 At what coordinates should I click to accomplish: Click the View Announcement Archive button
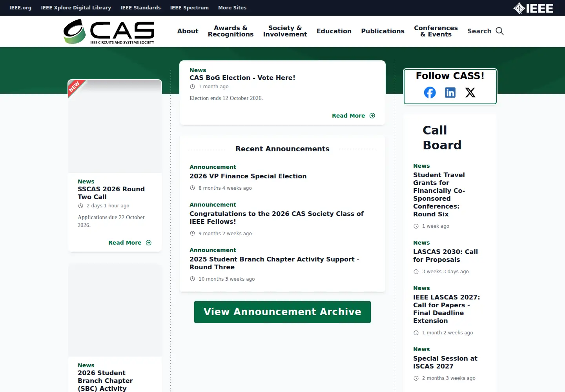click(x=282, y=312)
